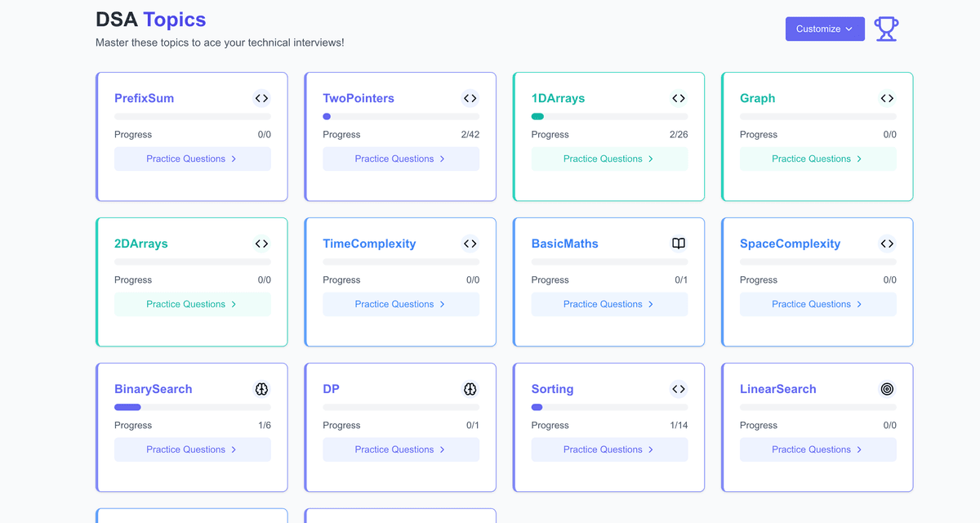Open Practice Questions for BinarySearch

point(193,449)
